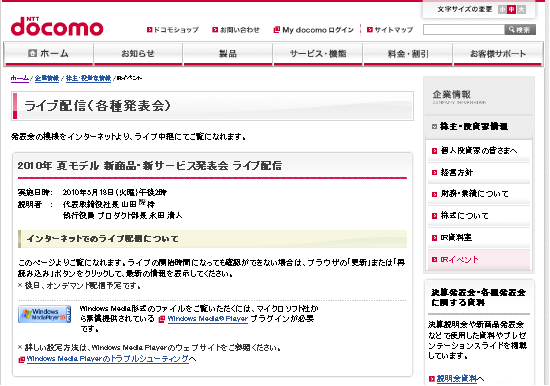The width and height of the screenshot is (550, 386).
Task: Open the お知らせ navigation tab
Action: pyautogui.click(x=138, y=54)
